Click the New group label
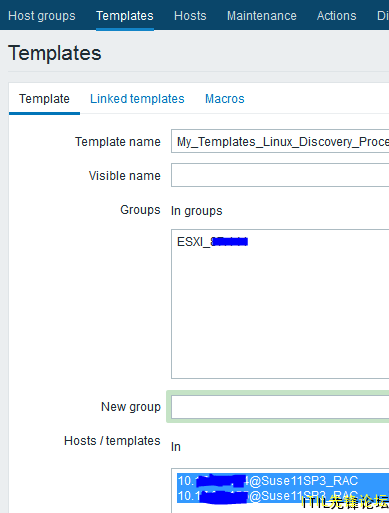 (x=131, y=407)
